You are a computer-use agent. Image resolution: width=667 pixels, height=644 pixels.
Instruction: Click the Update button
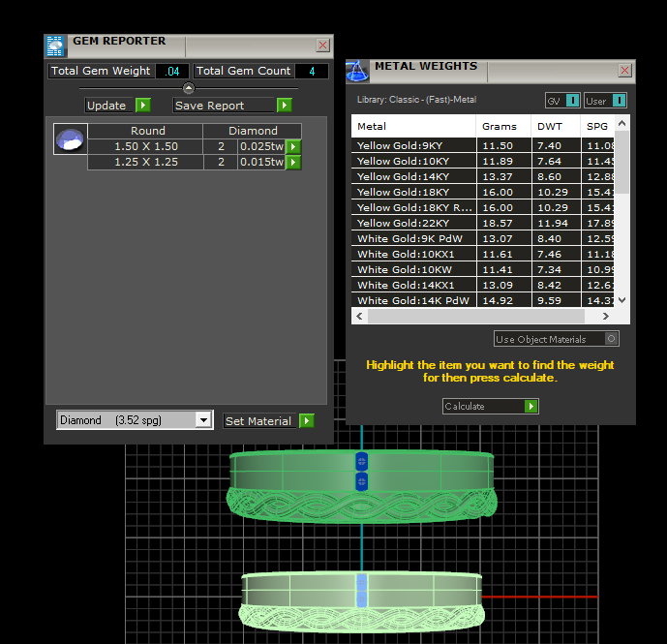pos(117,106)
